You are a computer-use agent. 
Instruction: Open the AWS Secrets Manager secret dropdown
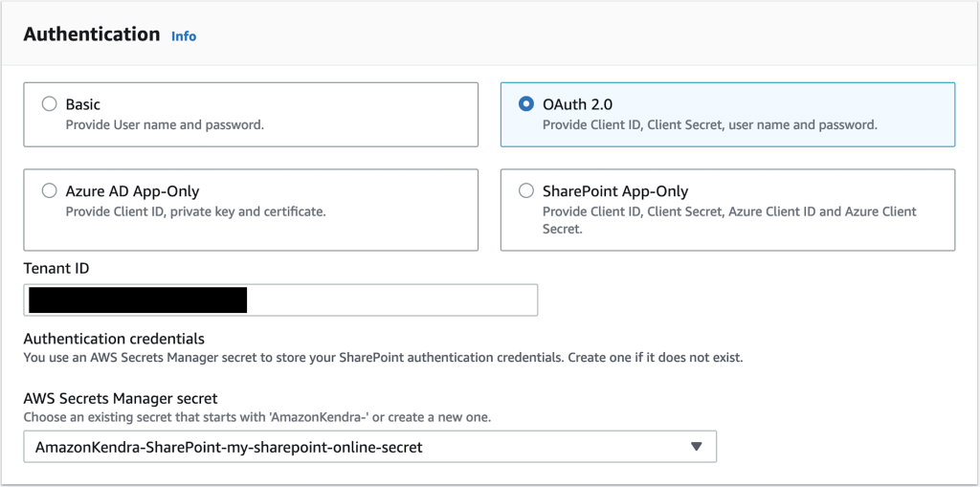369,447
